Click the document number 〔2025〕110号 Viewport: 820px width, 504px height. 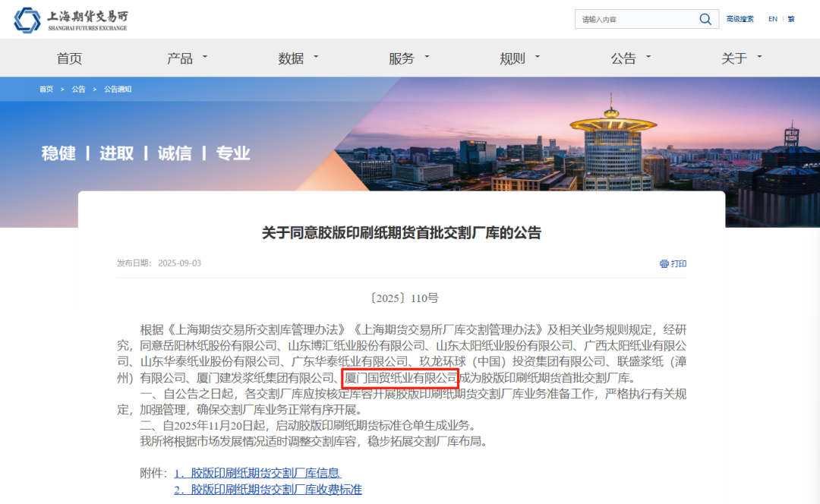pos(404,298)
